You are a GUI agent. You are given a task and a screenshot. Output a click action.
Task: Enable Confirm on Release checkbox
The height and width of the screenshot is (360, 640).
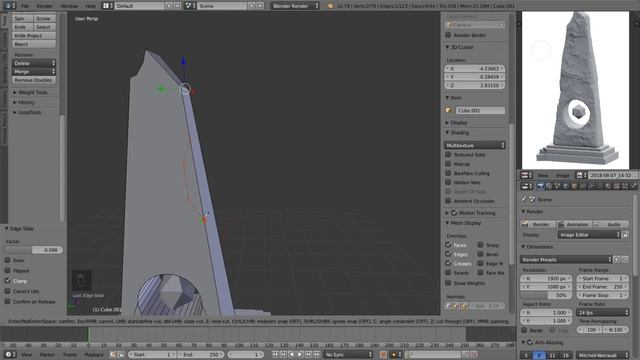click(x=7, y=301)
